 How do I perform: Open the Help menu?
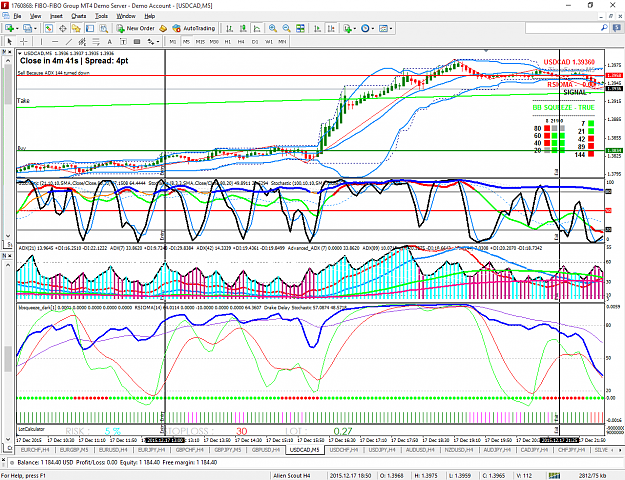149,16
